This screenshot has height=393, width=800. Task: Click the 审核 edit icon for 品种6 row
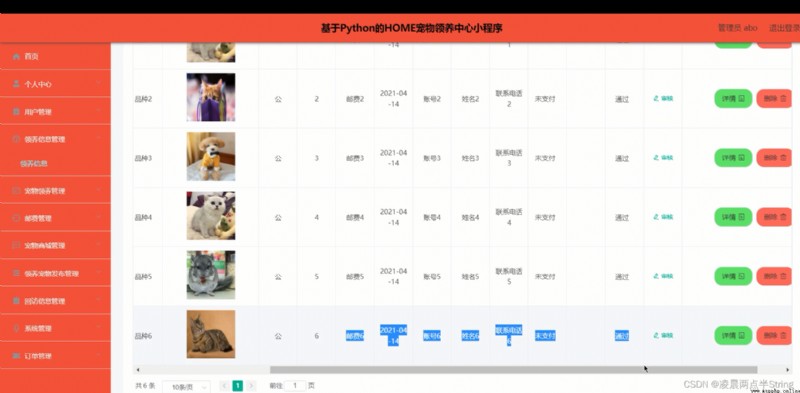[x=656, y=335]
